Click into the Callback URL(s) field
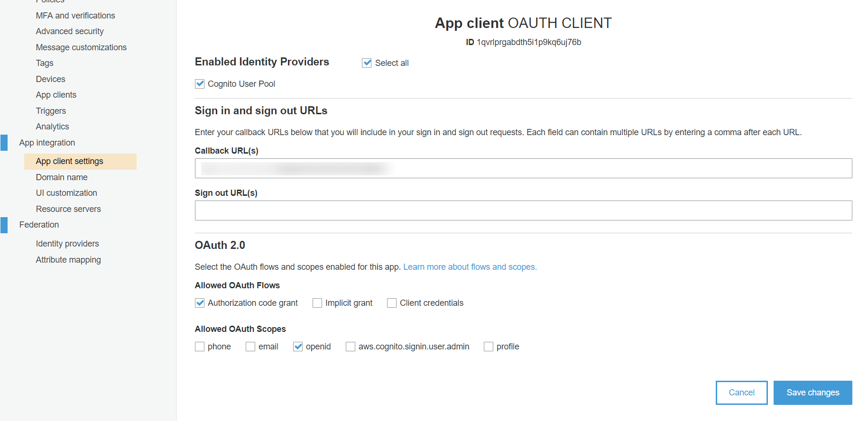 (523, 168)
